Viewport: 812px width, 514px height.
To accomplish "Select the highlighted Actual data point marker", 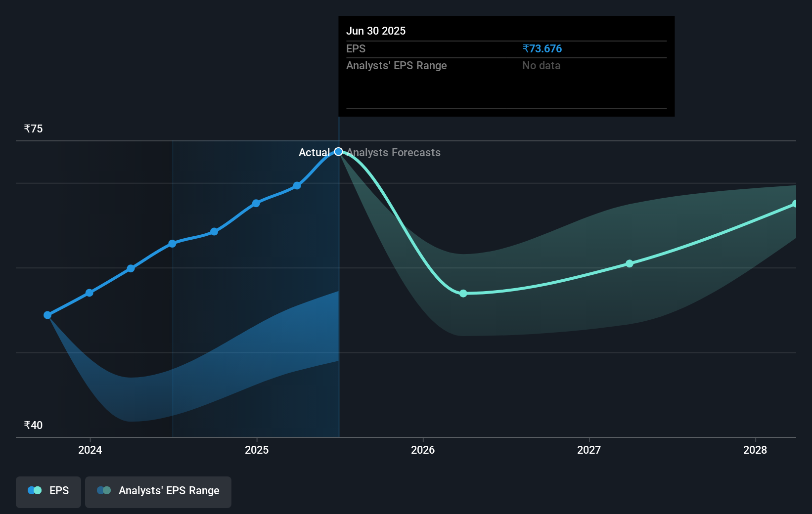I will click(338, 151).
